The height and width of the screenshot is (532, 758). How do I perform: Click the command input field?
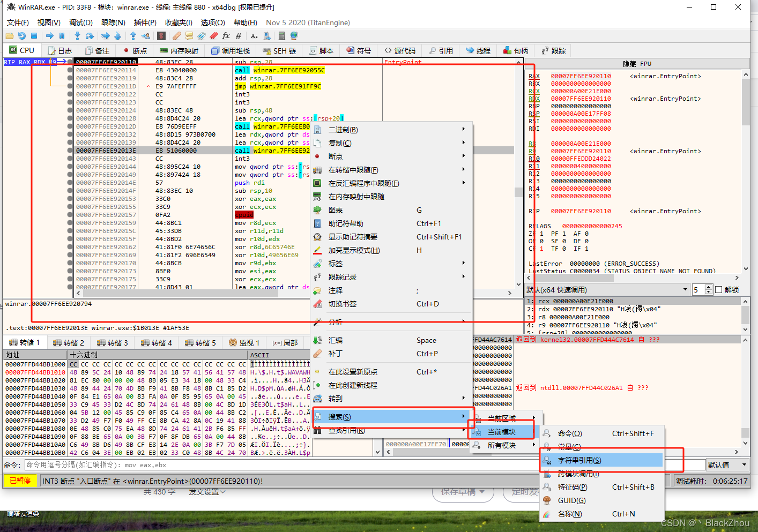(365, 465)
